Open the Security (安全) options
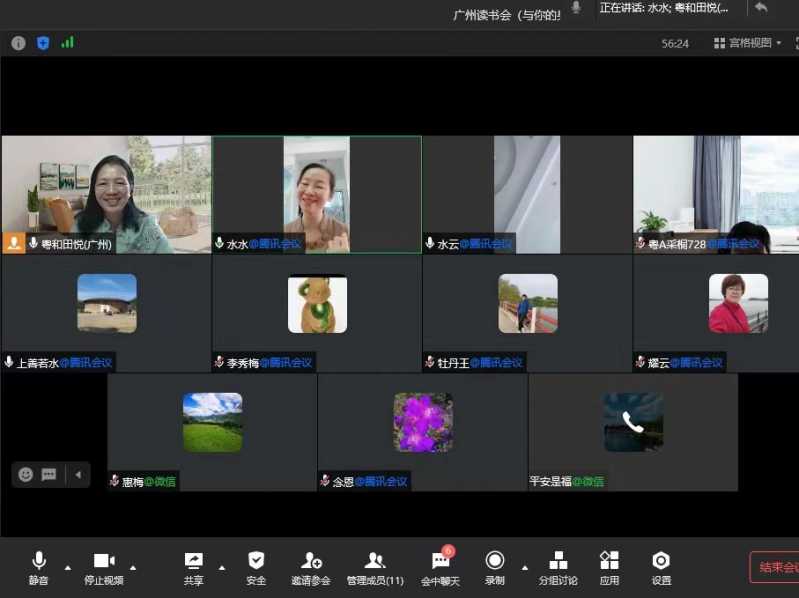Screen dimensions: 799x598 256,567
